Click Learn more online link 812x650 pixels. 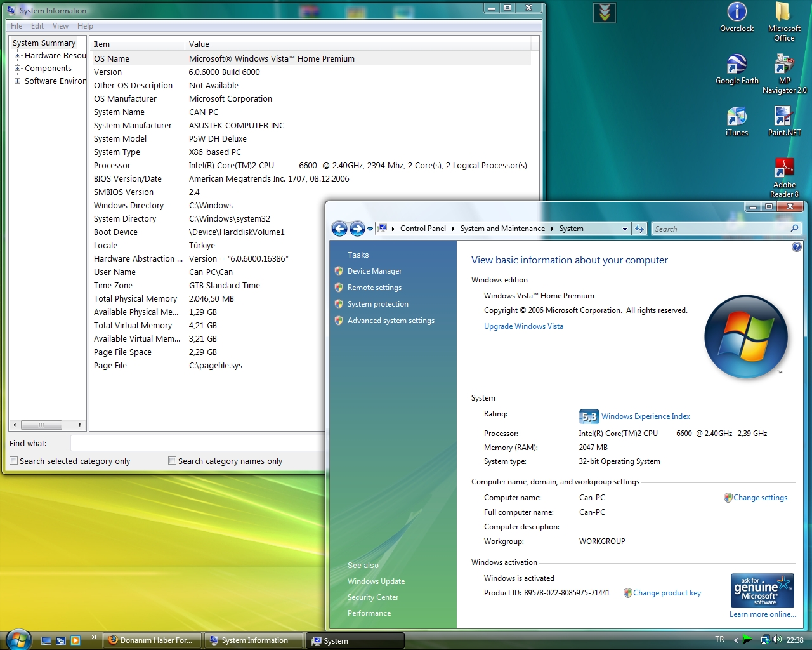[x=763, y=614]
